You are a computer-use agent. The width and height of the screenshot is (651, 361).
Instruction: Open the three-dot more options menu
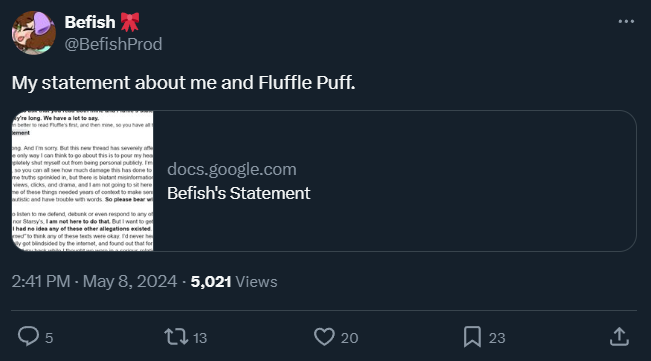pos(626,21)
